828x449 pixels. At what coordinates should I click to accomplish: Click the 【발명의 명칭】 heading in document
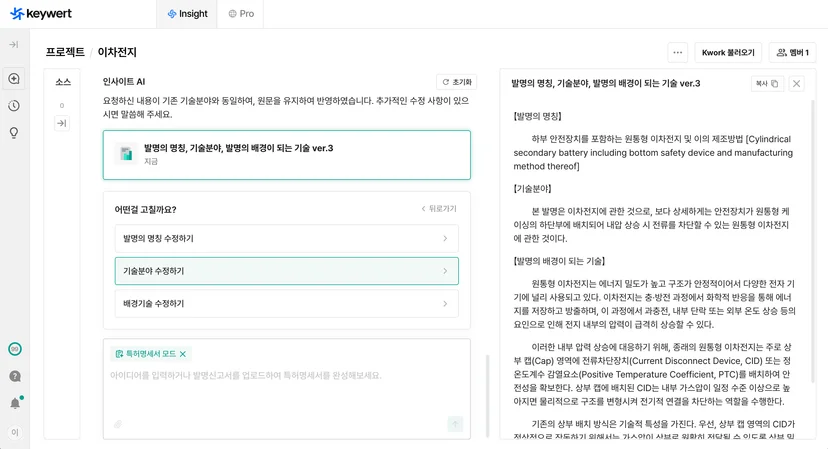pos(538,116)
